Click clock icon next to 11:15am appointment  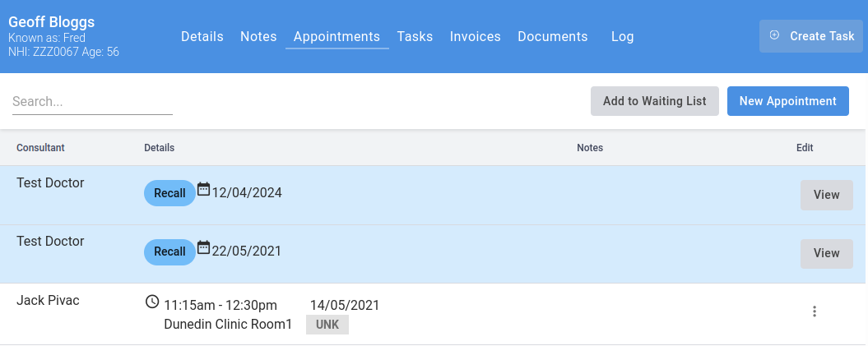click(x=152, y=302)
